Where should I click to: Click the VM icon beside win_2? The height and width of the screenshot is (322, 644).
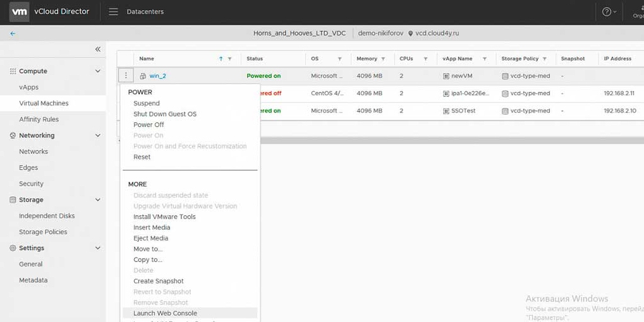[143, 76]
